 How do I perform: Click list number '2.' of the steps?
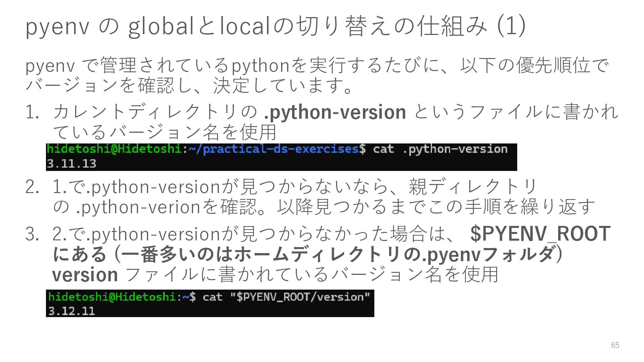(32, 187)
